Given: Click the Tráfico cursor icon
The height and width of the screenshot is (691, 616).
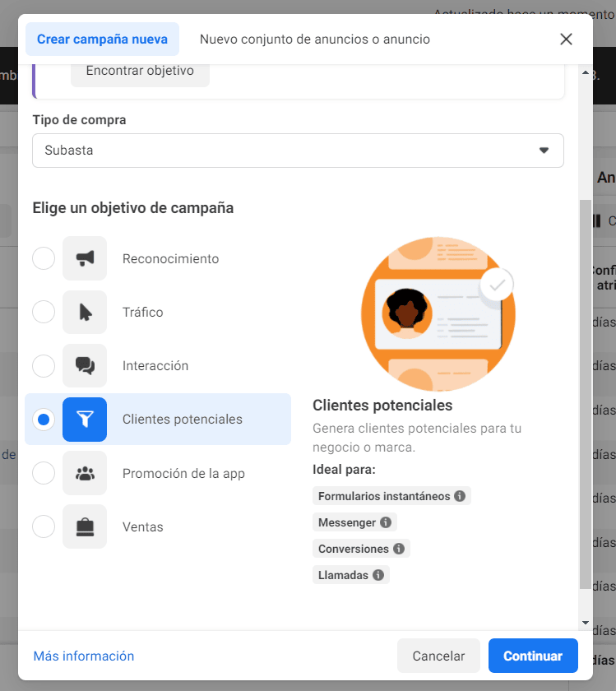Looking at the screenshot, I should (x=85, y=312).
